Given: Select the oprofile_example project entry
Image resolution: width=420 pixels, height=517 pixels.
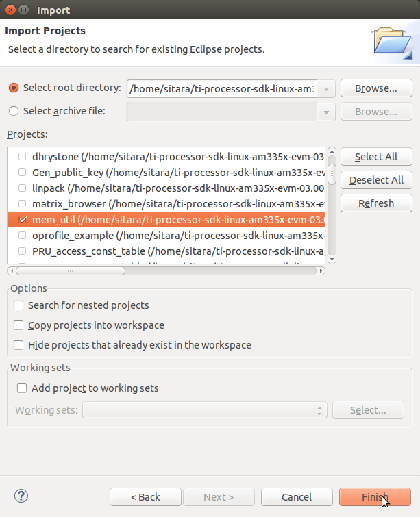Looking at the screenshot, I should click(171, 236).
